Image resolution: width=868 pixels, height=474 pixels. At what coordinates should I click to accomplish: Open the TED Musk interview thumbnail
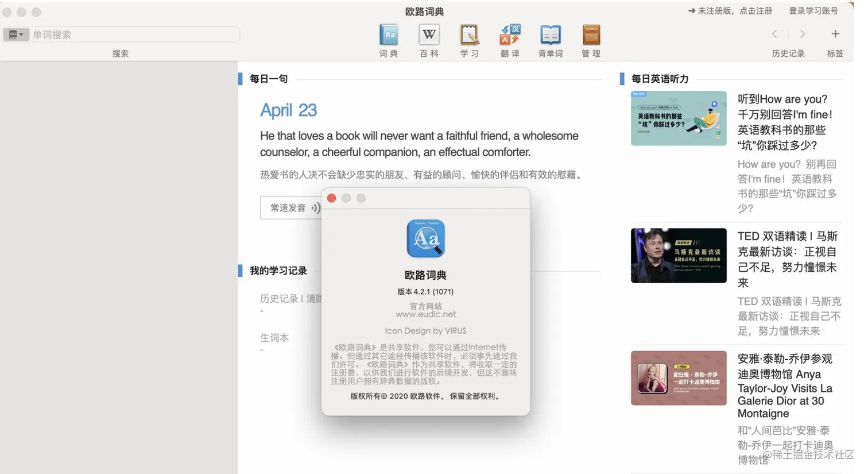679,256
